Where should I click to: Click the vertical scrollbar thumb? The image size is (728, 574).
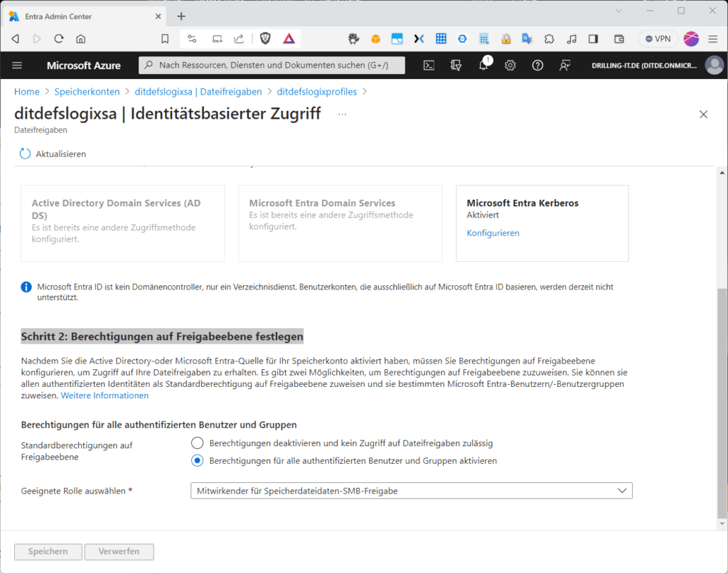722,403
